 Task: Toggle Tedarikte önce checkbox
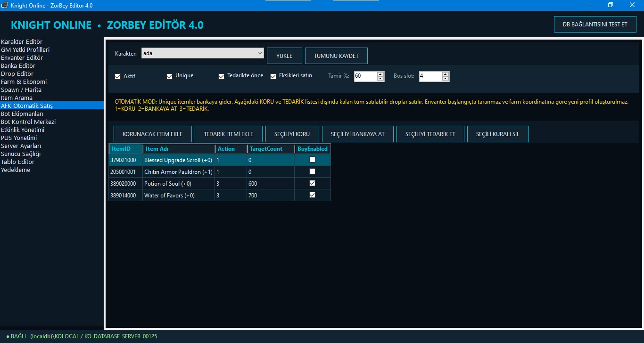(x=221, y=76)
